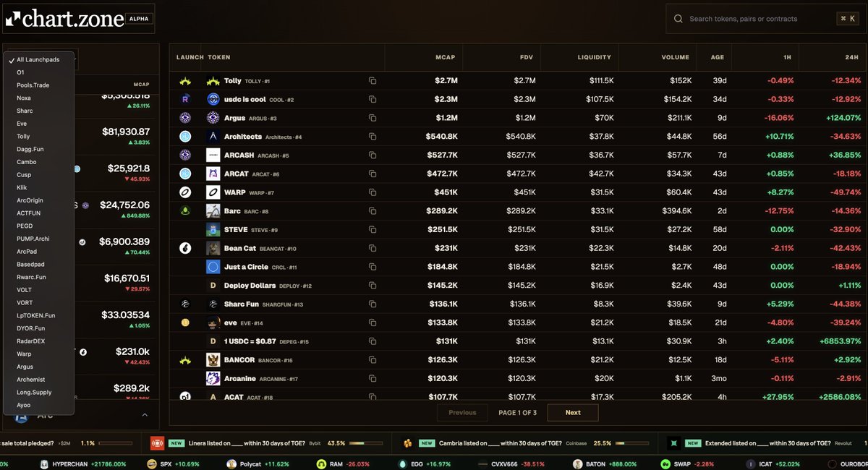
Task: Copy the ARCASH token contract address
Action: (x=373, y=155)
